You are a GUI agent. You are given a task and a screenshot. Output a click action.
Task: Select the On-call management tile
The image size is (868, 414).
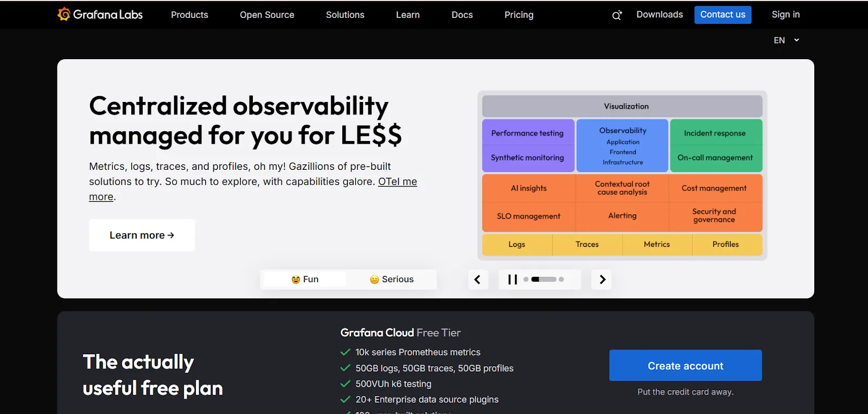716,158
